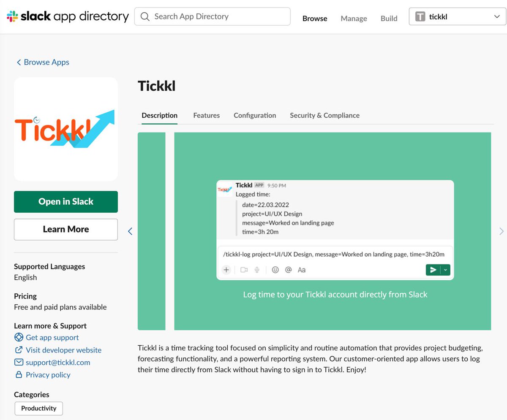Open the Manage menu item
Image resolution: width=507 pixels, height=420 pixels.
pyautogui.click(x=354, y=18)
